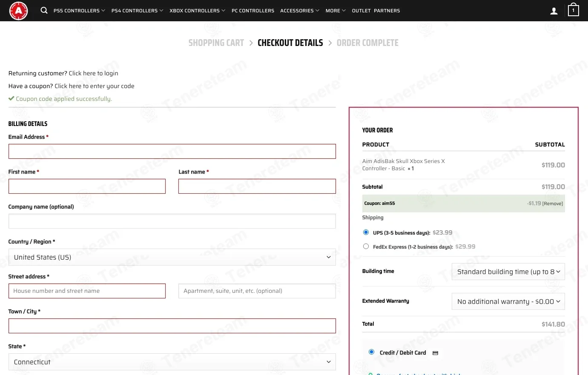Click the Email Address input field

pos(172,152)
